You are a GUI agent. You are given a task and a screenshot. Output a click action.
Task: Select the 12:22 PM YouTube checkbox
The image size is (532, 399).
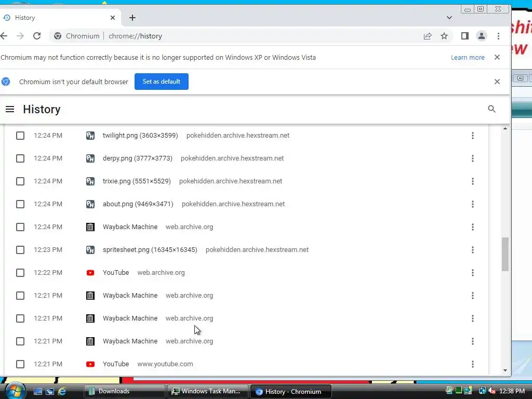20,273
